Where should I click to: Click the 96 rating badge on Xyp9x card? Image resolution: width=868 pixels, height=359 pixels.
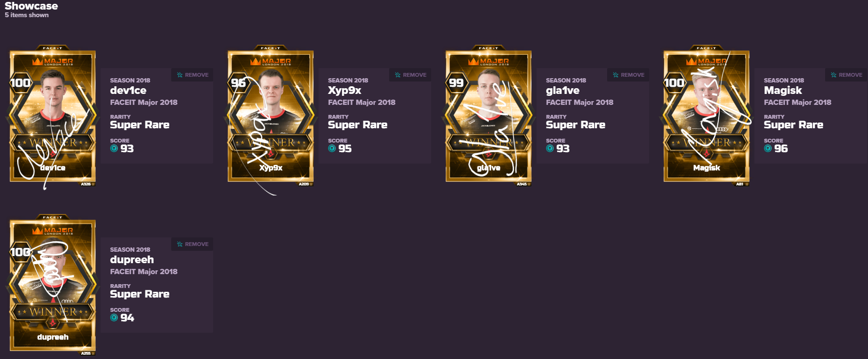coord(238,83)
